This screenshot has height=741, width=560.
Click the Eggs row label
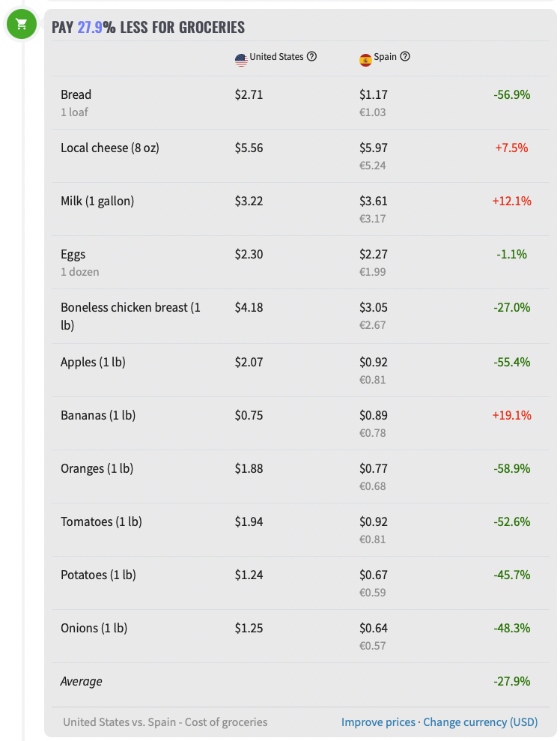pyautogui.click(x=73, y=254)
